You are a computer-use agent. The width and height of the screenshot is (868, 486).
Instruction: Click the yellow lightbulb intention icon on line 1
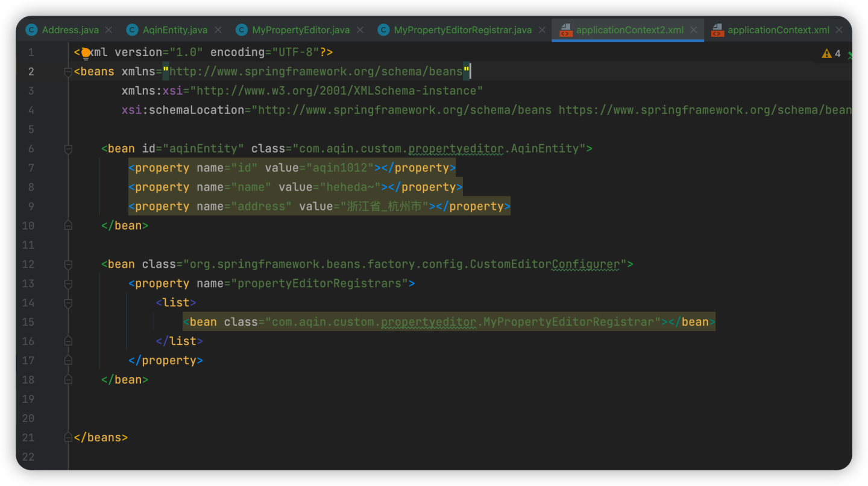pyautogui.click(x=86, y=53)
